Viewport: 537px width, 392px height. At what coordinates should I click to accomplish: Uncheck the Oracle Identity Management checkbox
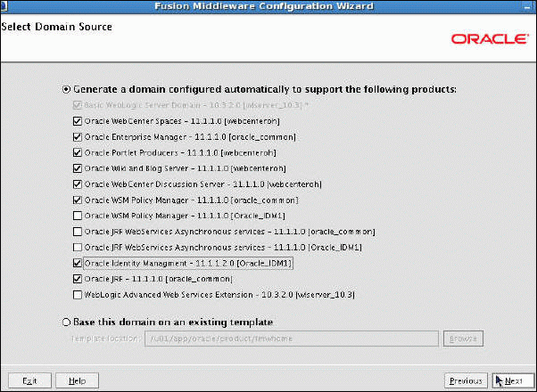[78, 264]
